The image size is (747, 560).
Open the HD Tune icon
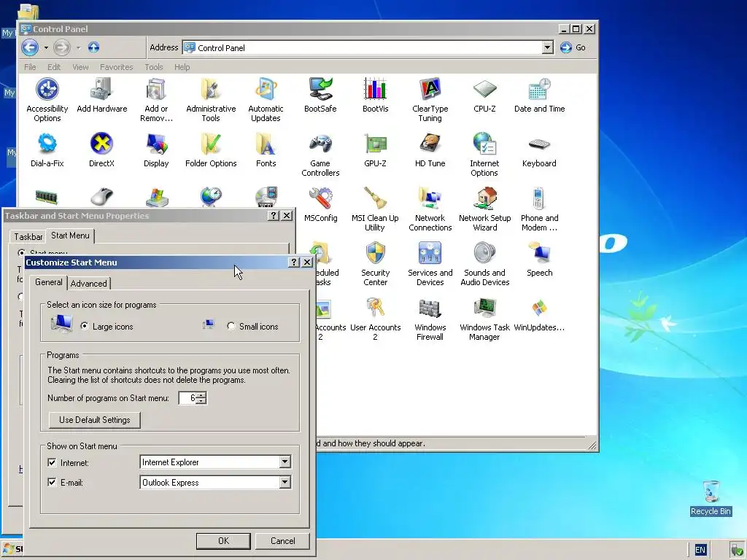[x=430, y=149]
